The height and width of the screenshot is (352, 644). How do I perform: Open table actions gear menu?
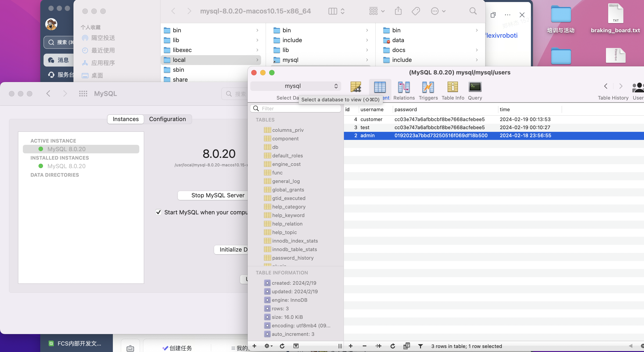pyautogui.click(x=268, y=346)
